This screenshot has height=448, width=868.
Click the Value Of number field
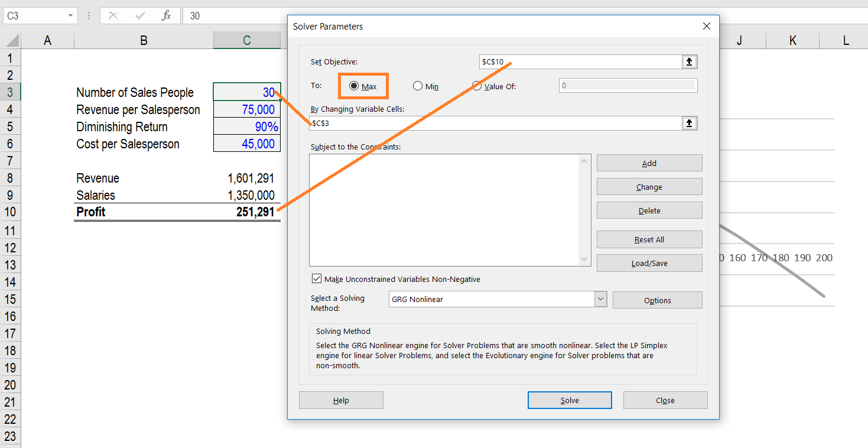pyautogui.click(x=628, y=86)
